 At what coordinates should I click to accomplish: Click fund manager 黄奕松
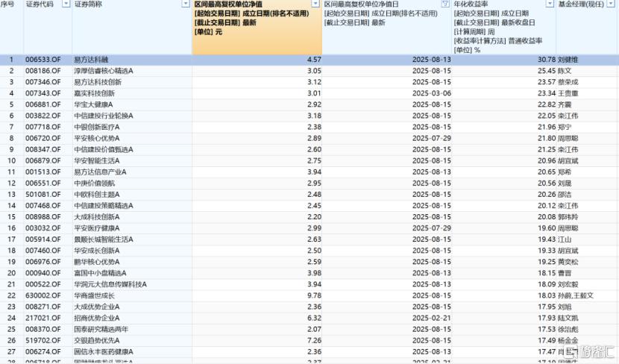(568, 262)
